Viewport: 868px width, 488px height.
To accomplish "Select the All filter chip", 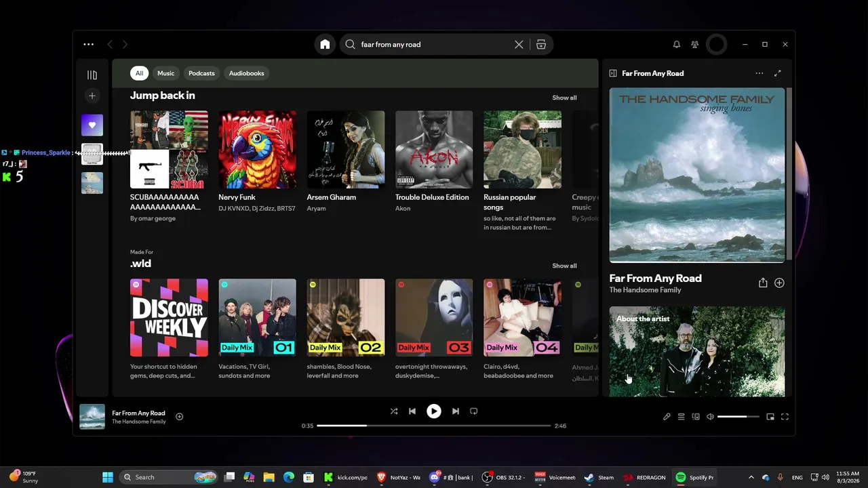I will tap(139, 73).
